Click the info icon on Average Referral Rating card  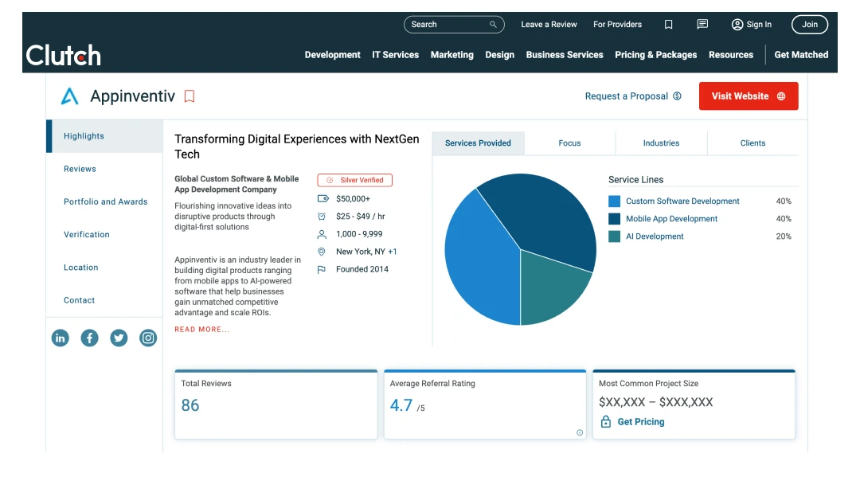(x=580, y=432)
